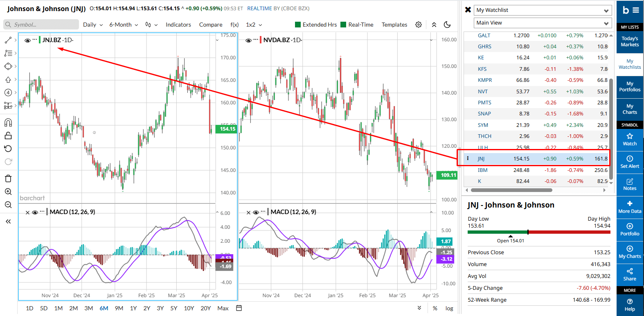Open the Daily frequency dropdown

pyautogui.click(x=93, y=25)
